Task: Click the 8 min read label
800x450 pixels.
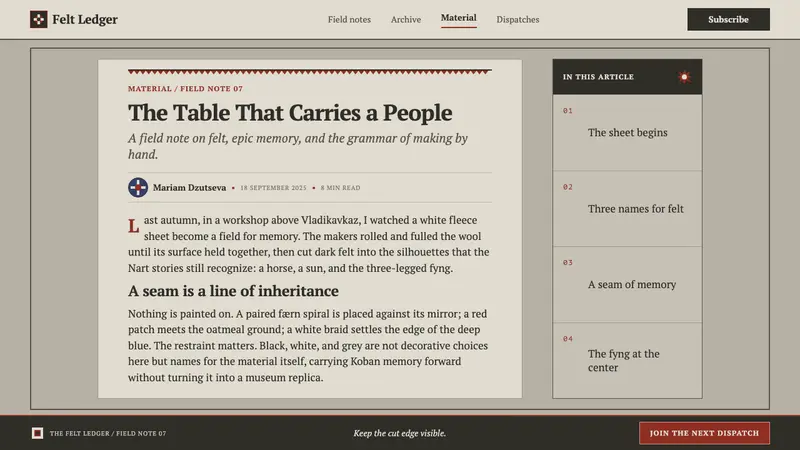Action: point(340,188)
